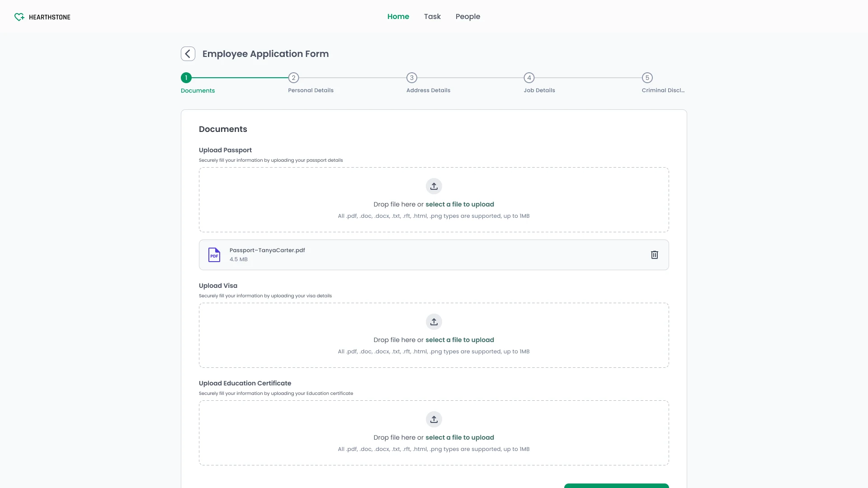
Task: Click the upload icon in the Visa dropzone
Action: point(434,322)
